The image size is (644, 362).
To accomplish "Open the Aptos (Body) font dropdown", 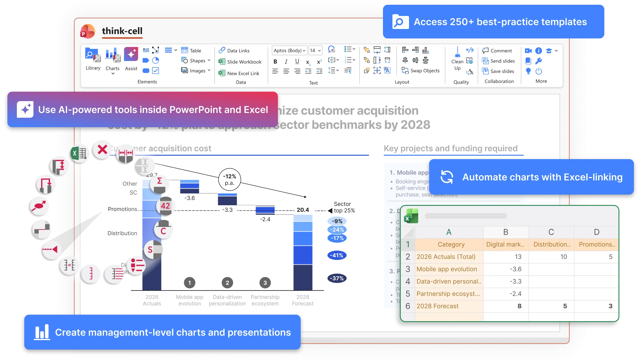I will (x=289, y=51).
